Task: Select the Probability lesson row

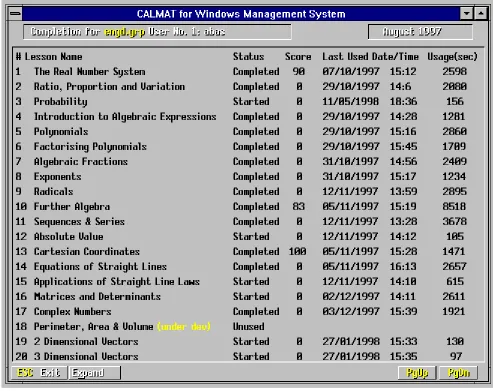Action: tap(248, 102)
